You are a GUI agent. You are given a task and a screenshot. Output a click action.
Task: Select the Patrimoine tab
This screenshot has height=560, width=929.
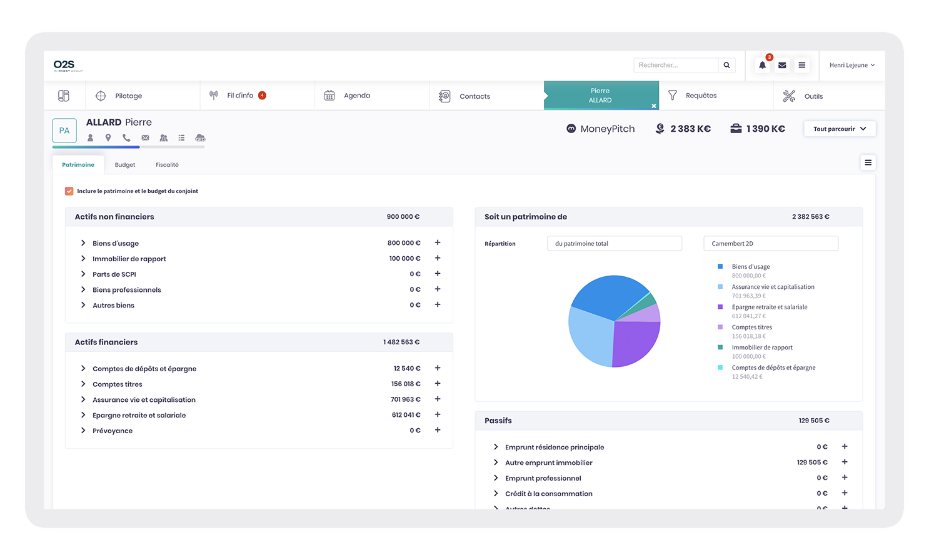(78, 165)
